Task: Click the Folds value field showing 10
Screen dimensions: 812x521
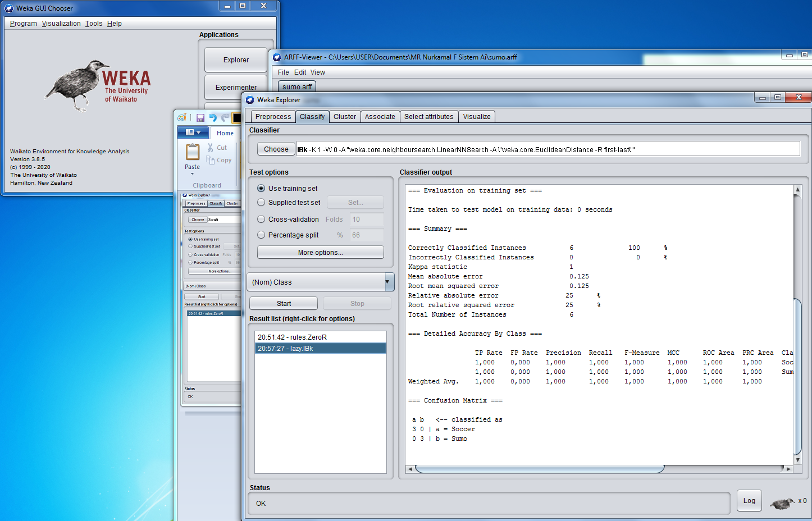Action: [x=367, y=219]
